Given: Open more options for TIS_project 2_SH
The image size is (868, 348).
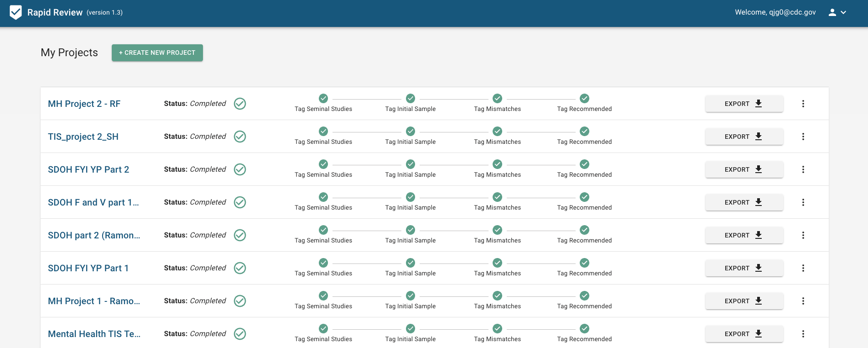Looking at the screenshot, I should (x=803, y=137).
